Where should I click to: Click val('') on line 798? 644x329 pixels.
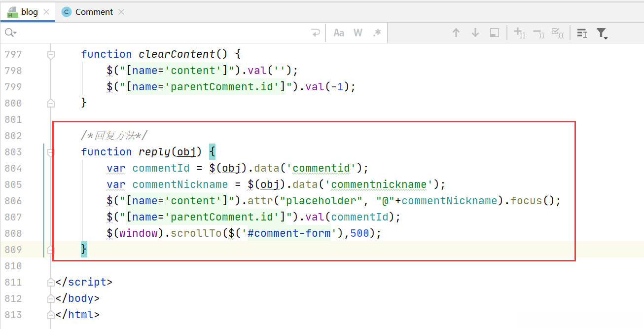point(270,71)
